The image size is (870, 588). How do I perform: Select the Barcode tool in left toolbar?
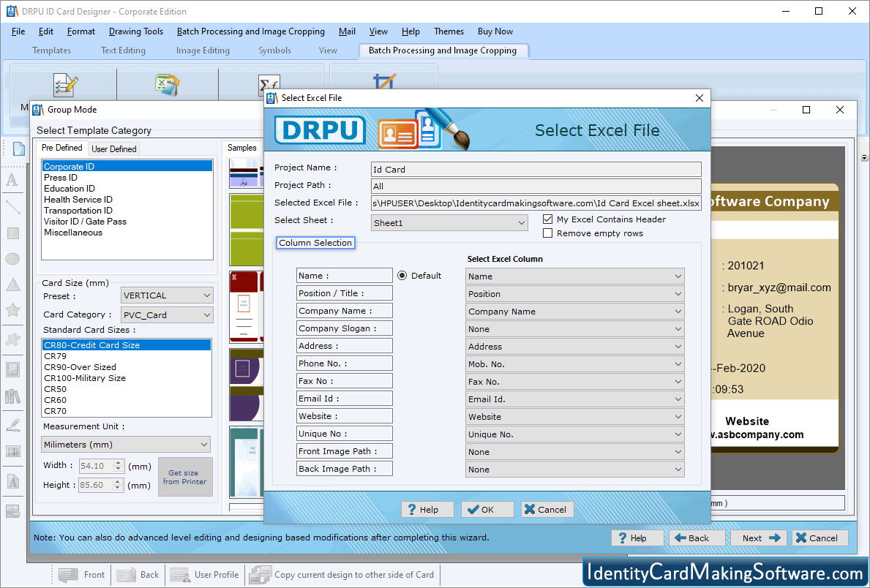(12, 451)
